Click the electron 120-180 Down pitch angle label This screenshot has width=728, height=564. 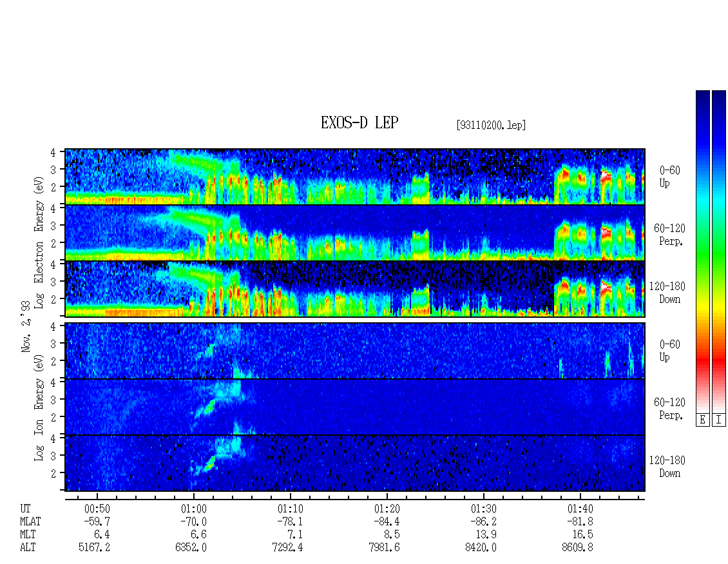point(667,293)
